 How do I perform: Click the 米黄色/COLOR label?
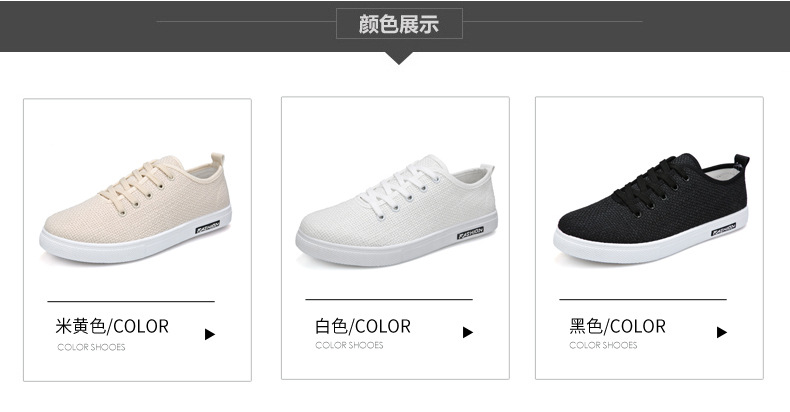tap(112, 326)
